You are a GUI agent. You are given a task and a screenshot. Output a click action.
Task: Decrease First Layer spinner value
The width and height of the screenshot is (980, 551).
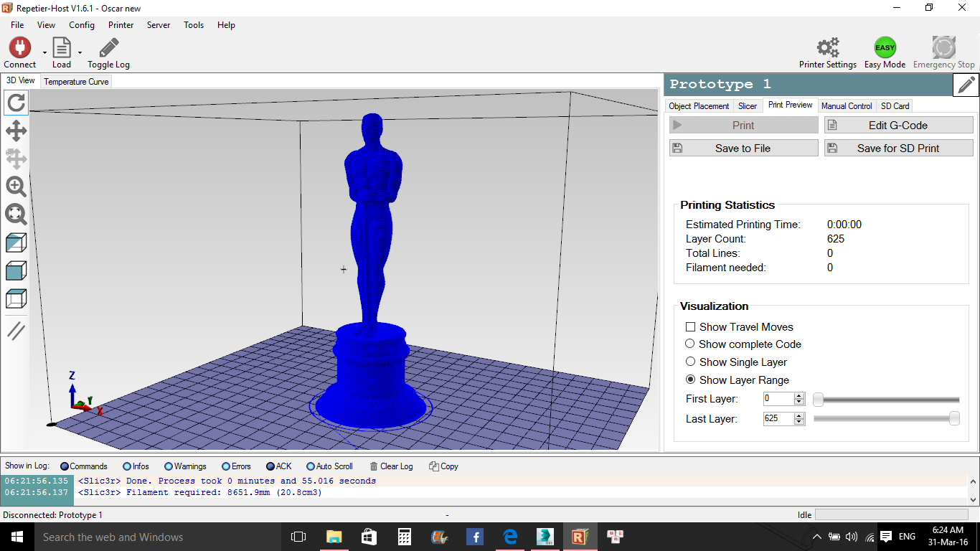799,402
